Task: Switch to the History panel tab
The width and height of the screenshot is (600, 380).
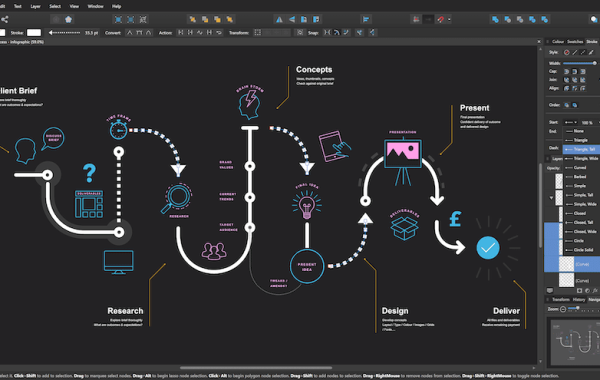Action: 579,300
